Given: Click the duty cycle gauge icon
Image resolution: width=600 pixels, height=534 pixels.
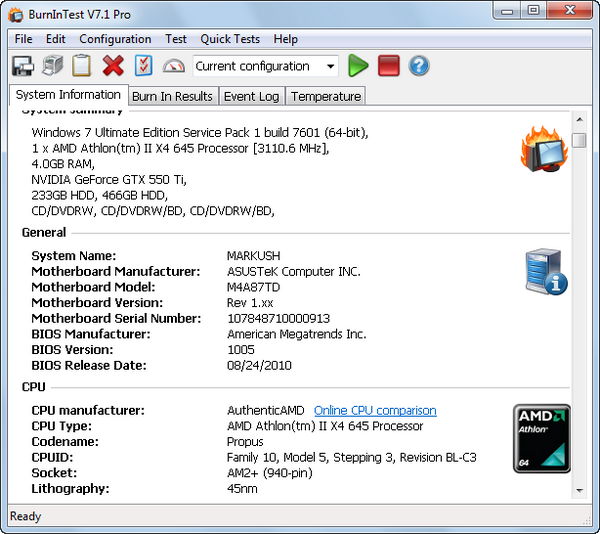Looking at the screenshot, I should point(174,66).
